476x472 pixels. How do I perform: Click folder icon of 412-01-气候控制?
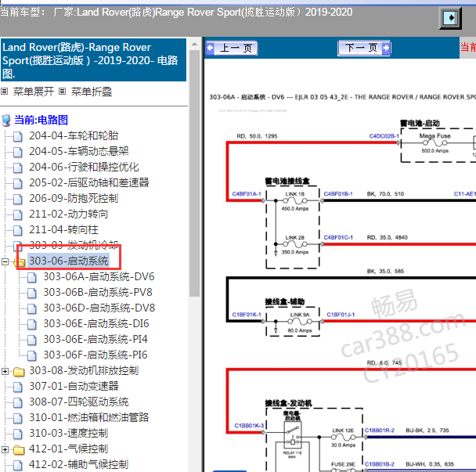click(x=19, y=450)
